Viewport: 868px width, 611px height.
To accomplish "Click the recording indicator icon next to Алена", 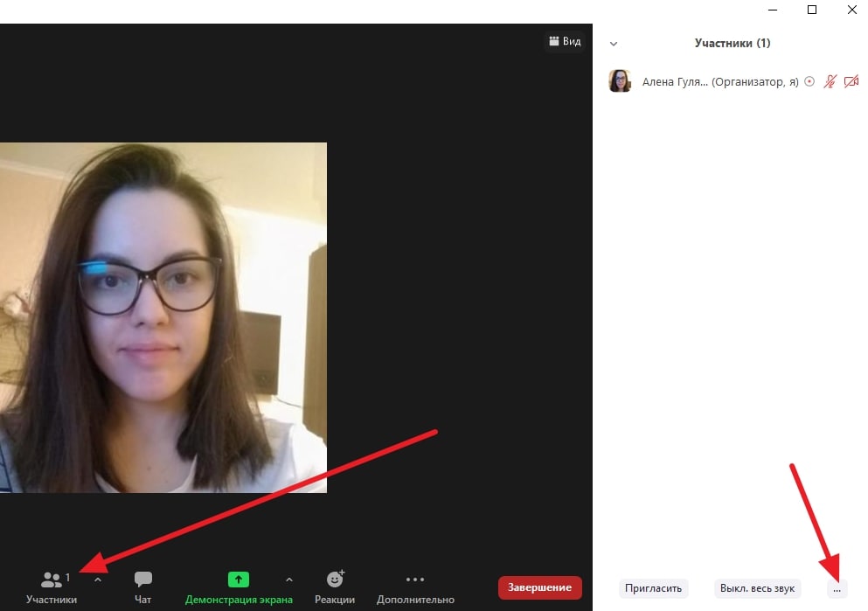I will pyautogui.click(x=809, y=82).
